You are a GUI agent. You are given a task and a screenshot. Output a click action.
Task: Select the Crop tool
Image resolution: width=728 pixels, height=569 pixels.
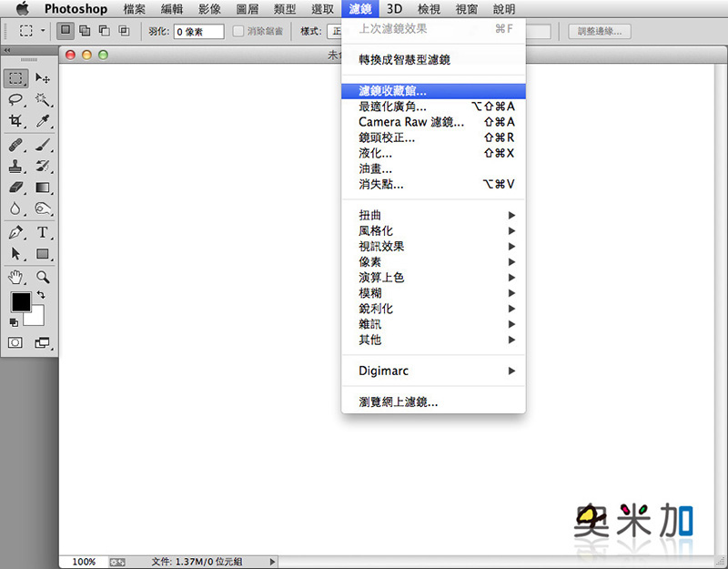15,121
